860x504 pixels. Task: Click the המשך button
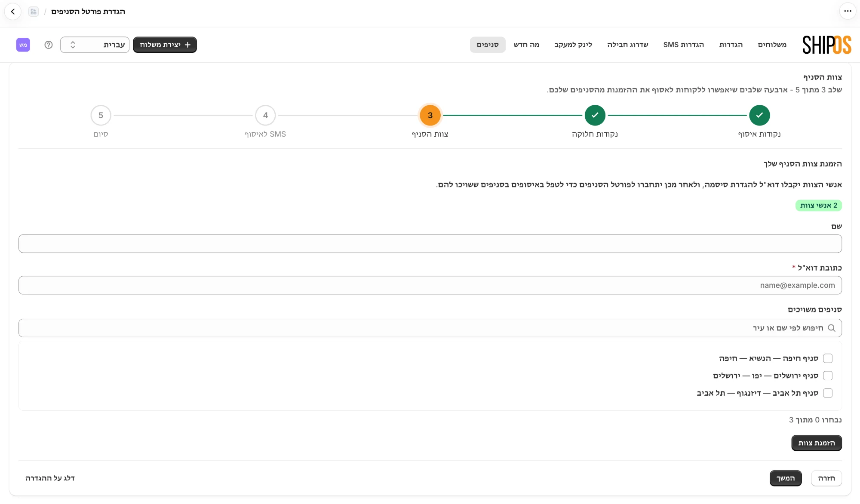tap(786, 478)
